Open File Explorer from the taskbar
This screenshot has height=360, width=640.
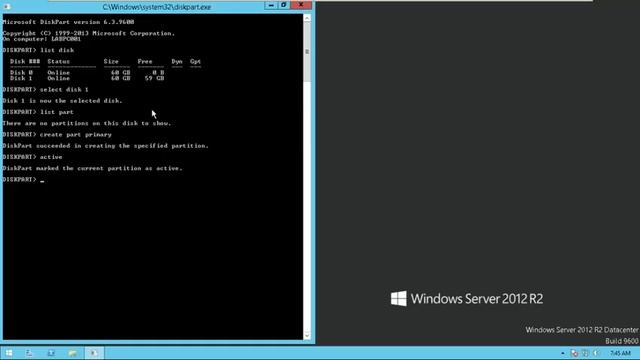73,353
